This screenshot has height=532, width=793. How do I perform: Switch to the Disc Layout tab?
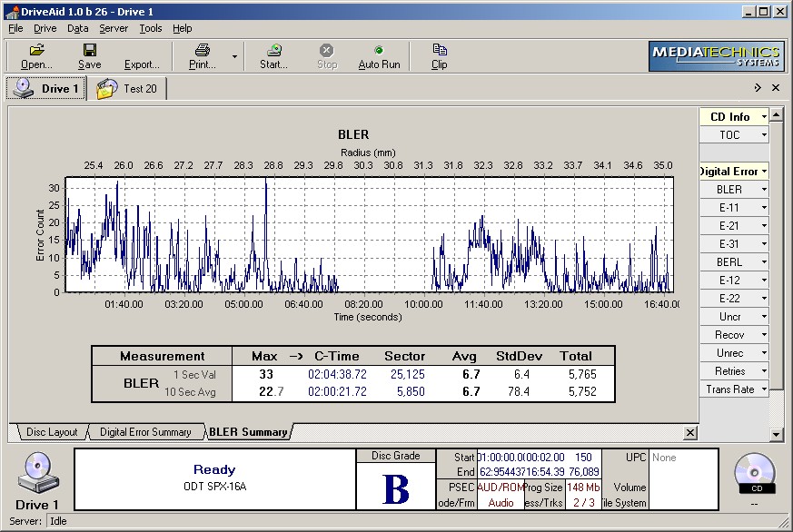coord(52,432)
